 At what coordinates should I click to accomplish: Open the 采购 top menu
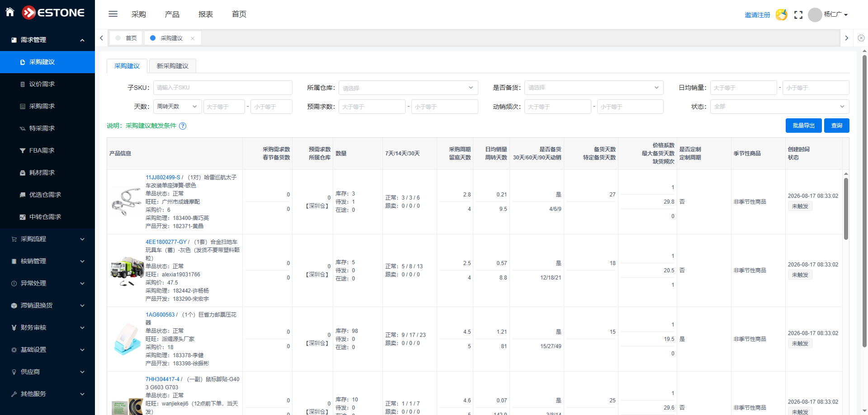pyautogui.click(x=139, y=14)
